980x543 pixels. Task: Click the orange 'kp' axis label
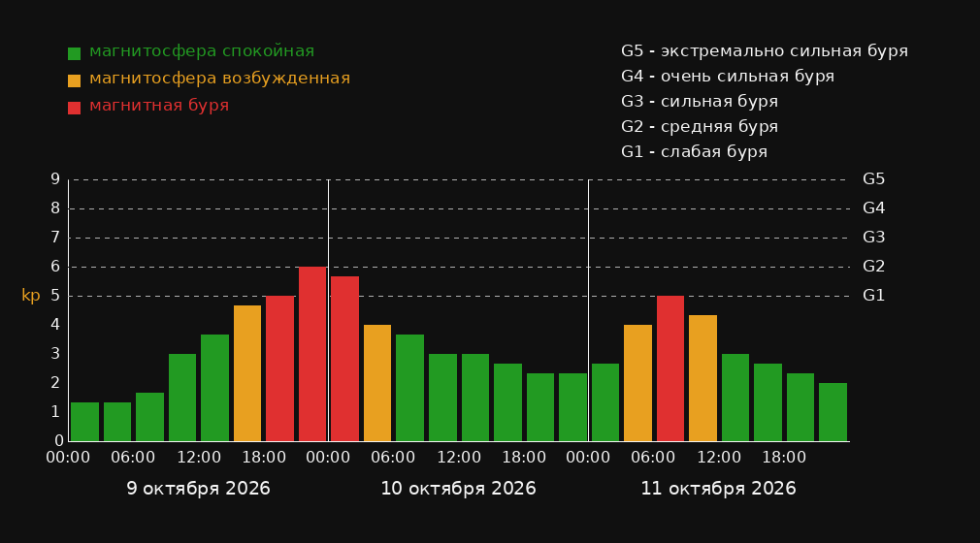pos(31,296)
